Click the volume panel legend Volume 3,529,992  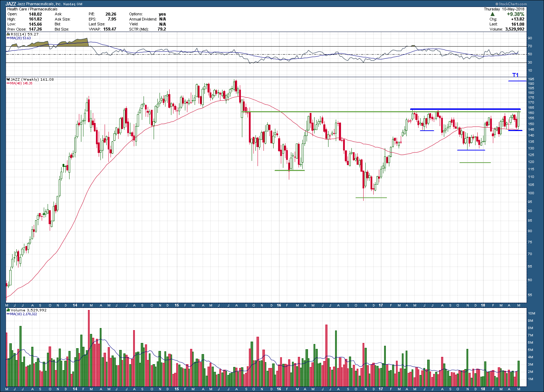pos(28,310)
